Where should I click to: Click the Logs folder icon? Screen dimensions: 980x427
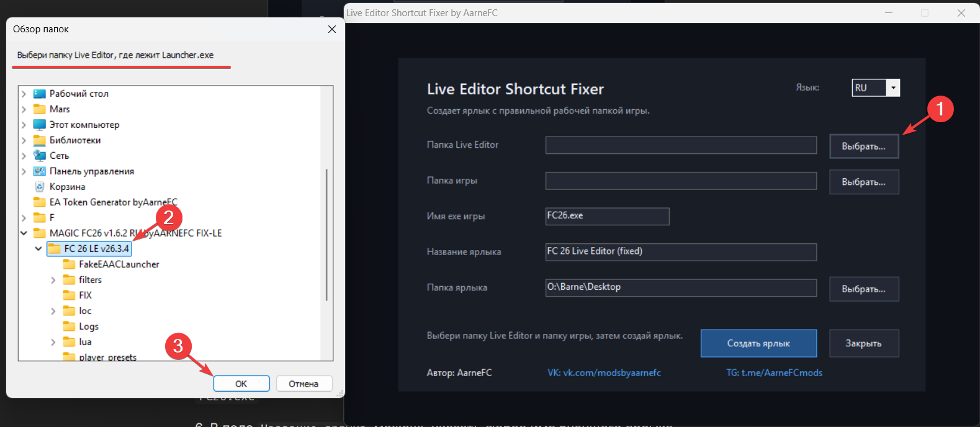(x=69, y=326)
